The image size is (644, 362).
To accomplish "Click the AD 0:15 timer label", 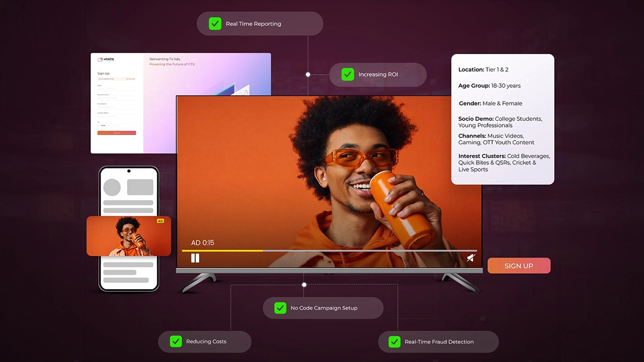I will [202, 242].
